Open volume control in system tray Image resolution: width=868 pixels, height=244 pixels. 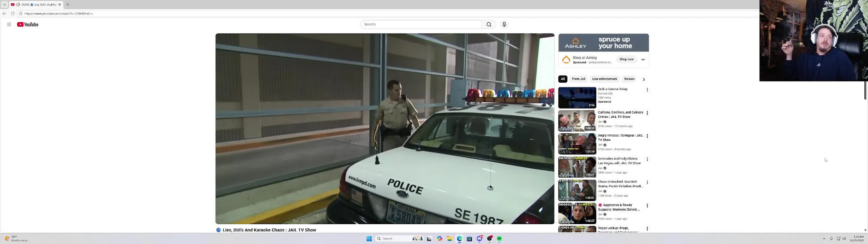(x=844, y=239)
